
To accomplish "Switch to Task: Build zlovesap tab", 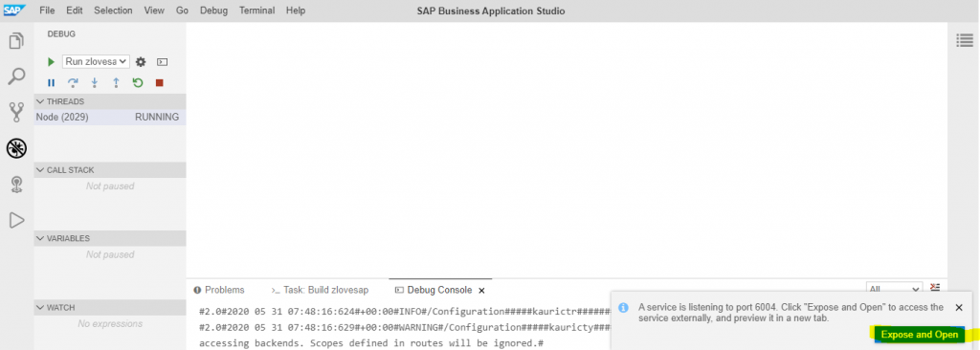I will point(320,290).
